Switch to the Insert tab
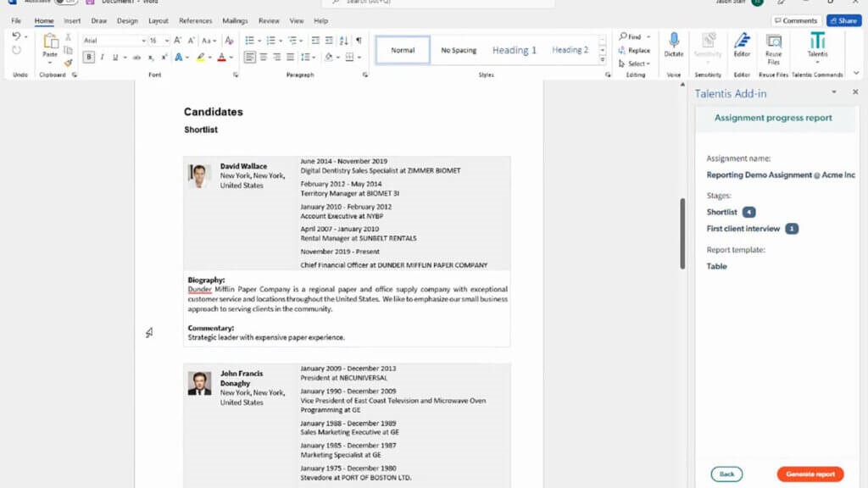Viewport: 868px width, 488px height. click(72, 20)
